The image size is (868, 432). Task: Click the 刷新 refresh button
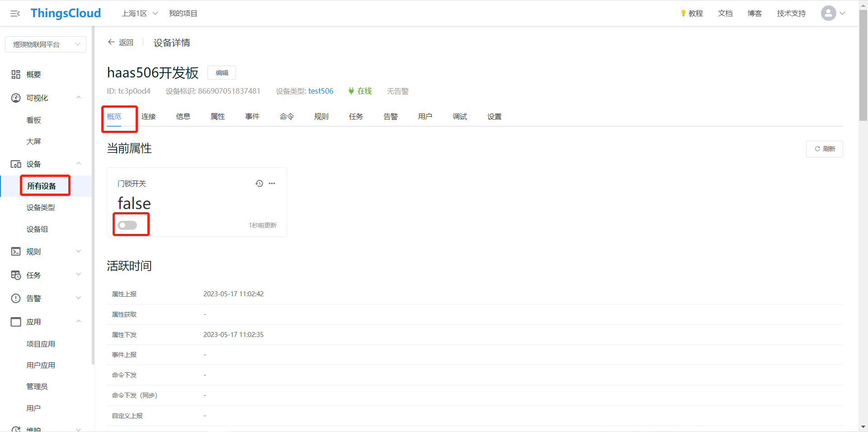[824, 149]
